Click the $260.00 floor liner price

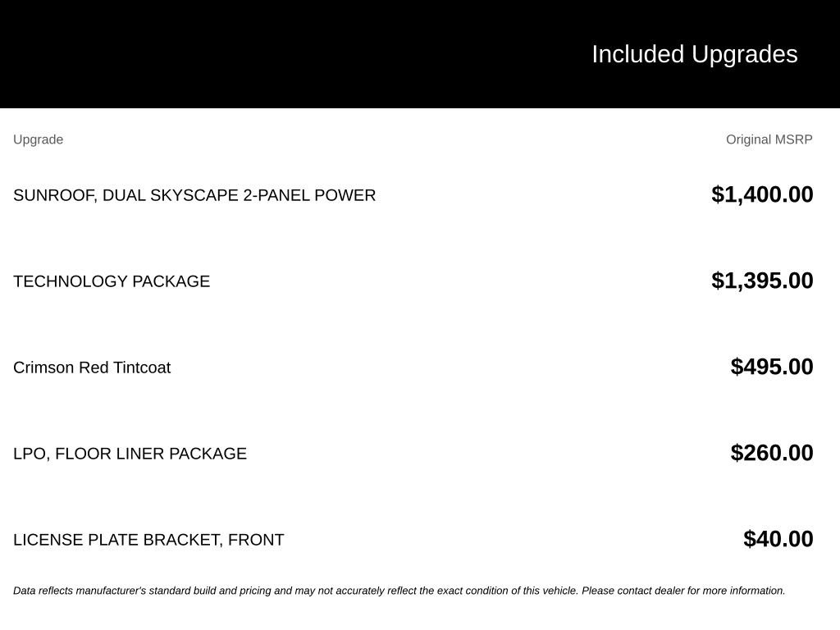(x=771, y=453)
